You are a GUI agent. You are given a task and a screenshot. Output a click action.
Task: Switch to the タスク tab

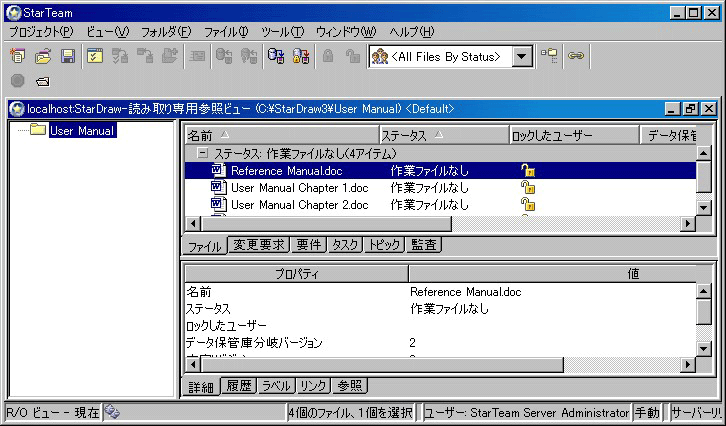(x=345, y=245)
